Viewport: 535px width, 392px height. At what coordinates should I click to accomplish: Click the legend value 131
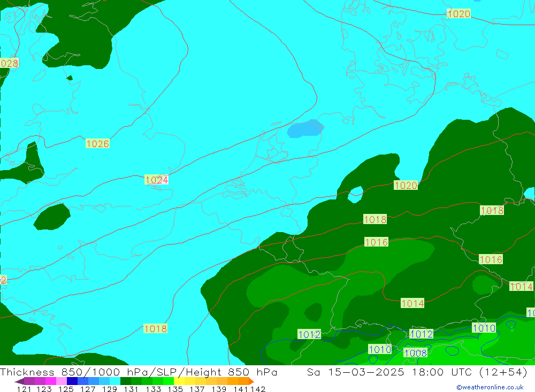131,389
